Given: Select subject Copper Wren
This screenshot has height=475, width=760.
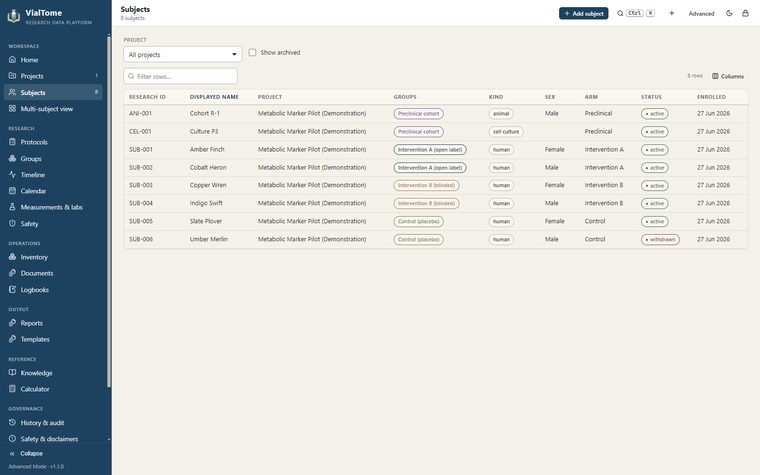Looking at the screenshot, I should coord(208,185).
